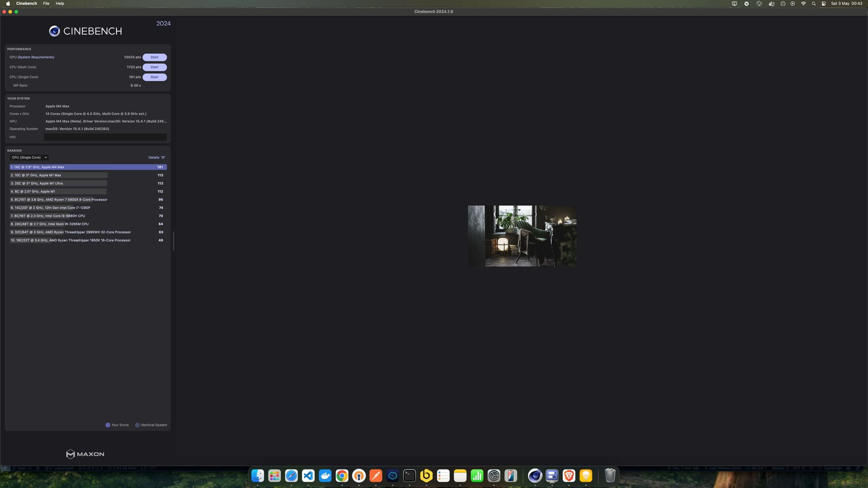Viewport: 868px width, 488px height.
Task: Open Postman from the Dock
Action: click(x=376, y=476)
